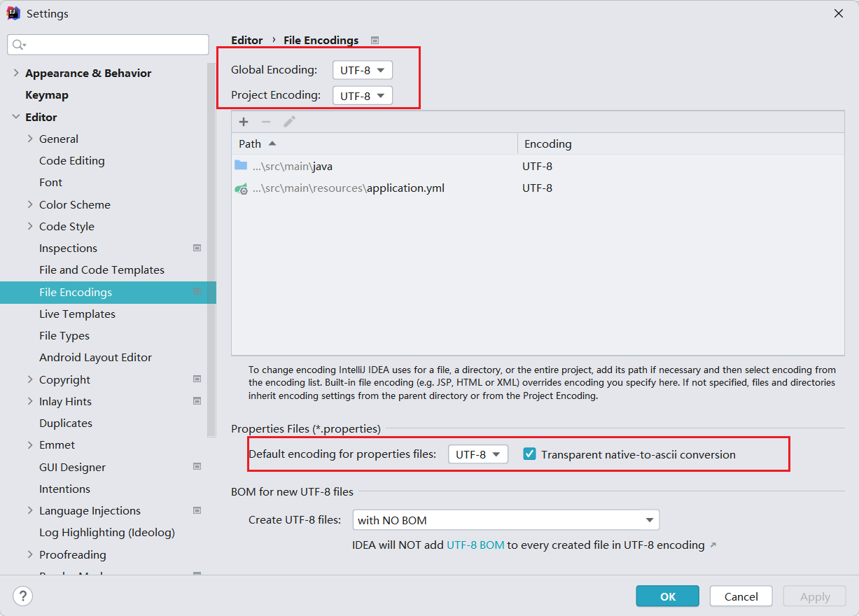Click the help question mark icon

pos(23,596)
